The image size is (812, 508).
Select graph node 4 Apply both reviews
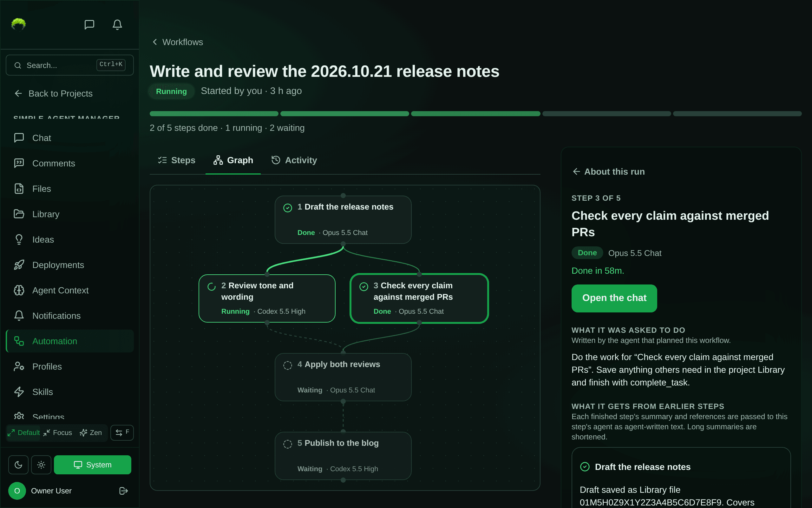tap(343, 377)
